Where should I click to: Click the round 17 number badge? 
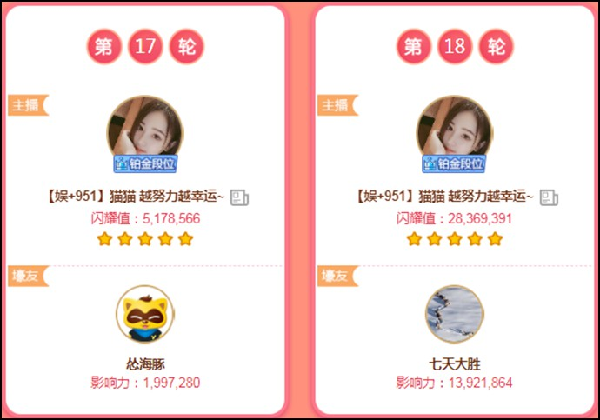click(x=145, y=47)
